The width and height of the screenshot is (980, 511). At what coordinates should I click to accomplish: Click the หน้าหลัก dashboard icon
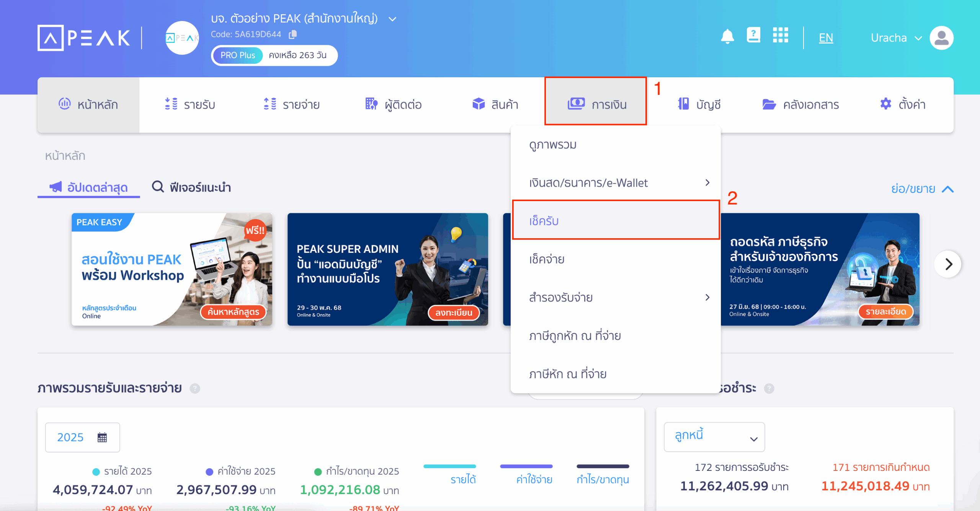[x=64, y=104]
